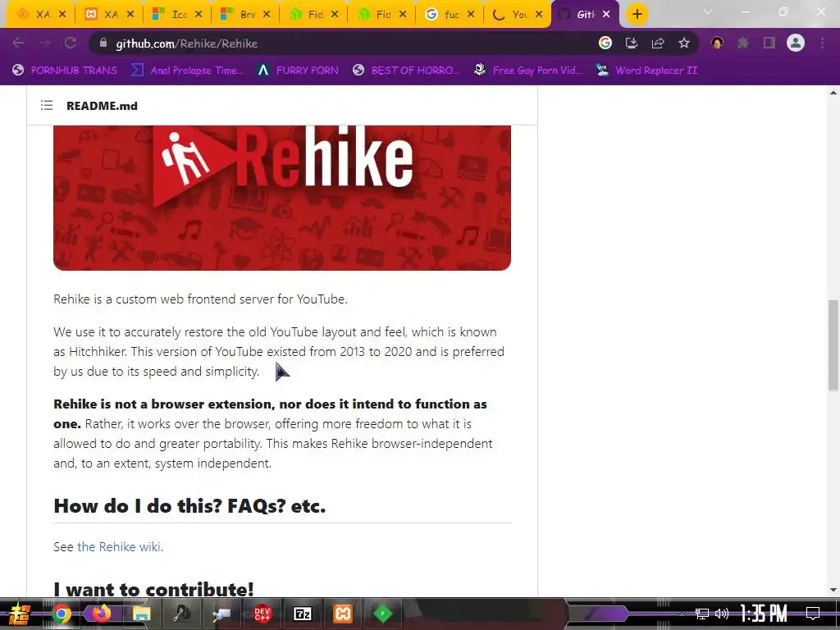Open the 1:35 PM clock
The image size is (840, 630).
(x=764, y=614)
